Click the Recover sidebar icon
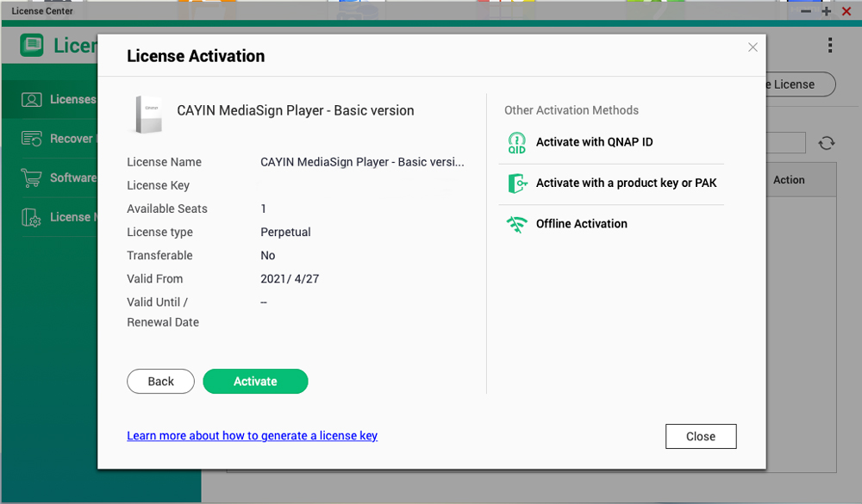This screenshot has height=504, width=862. [31, 139]
